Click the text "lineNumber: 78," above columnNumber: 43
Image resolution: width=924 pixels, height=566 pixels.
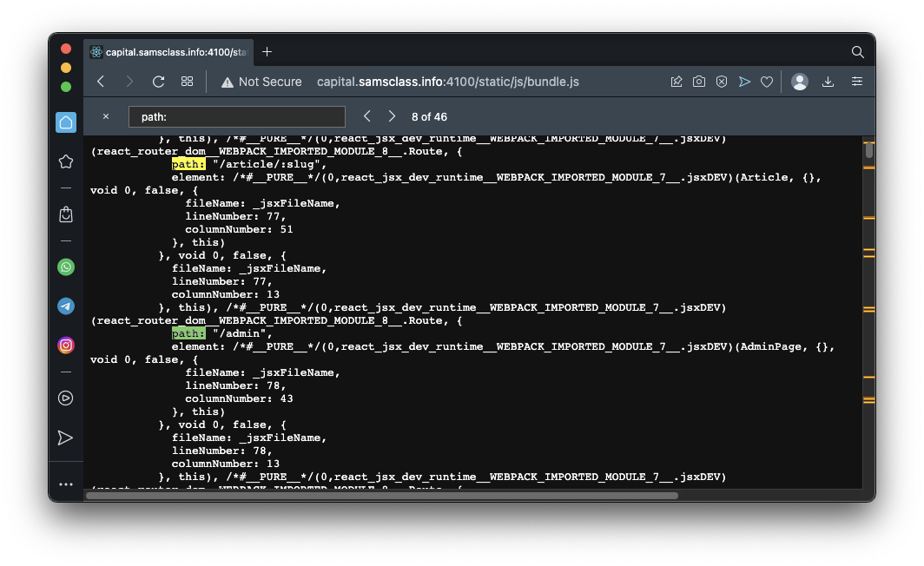[235, 385]
